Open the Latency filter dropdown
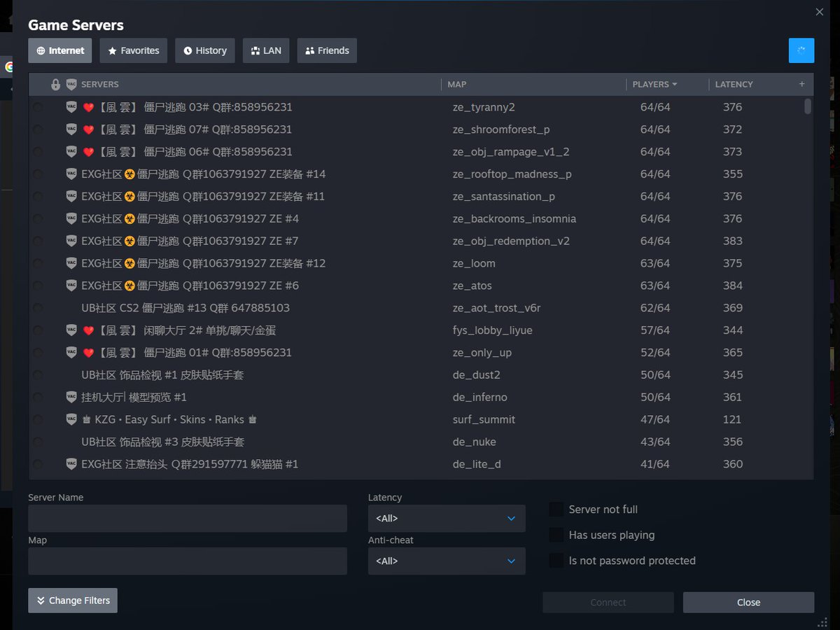Screen dimensions: 840x630 point(447,519)
